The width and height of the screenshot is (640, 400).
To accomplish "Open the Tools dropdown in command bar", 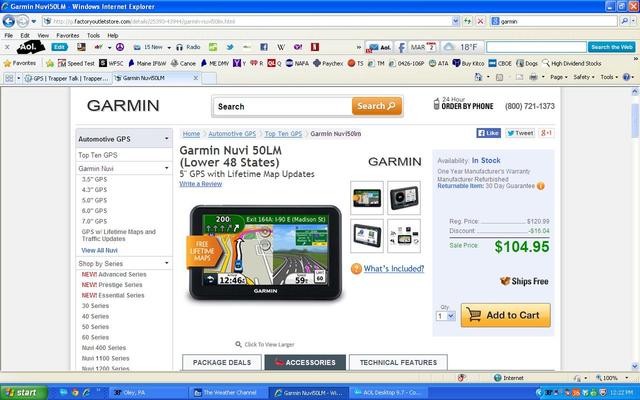I will (609, 77).
